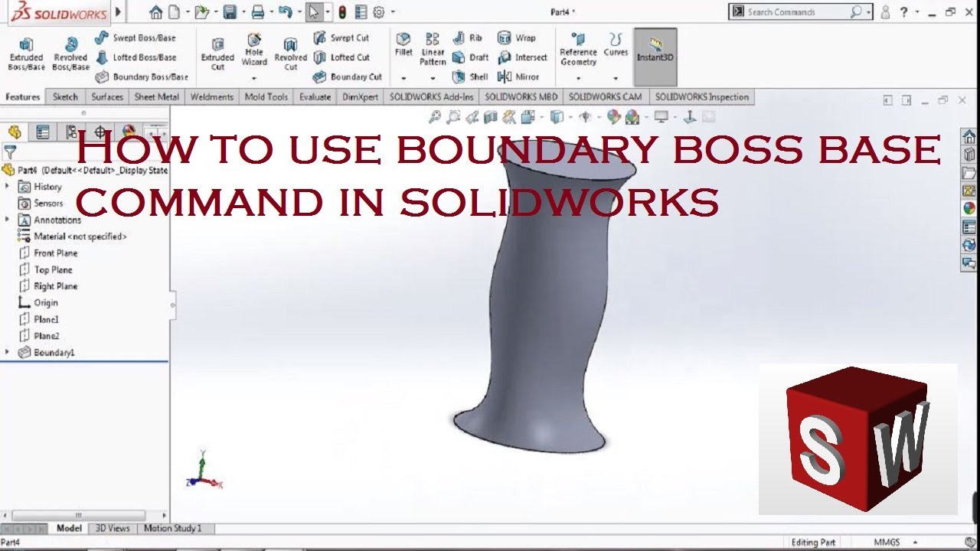Switch to the Sheet Metal tab
The width and height of the screenshot is (980, 551).
coord(157,97)
